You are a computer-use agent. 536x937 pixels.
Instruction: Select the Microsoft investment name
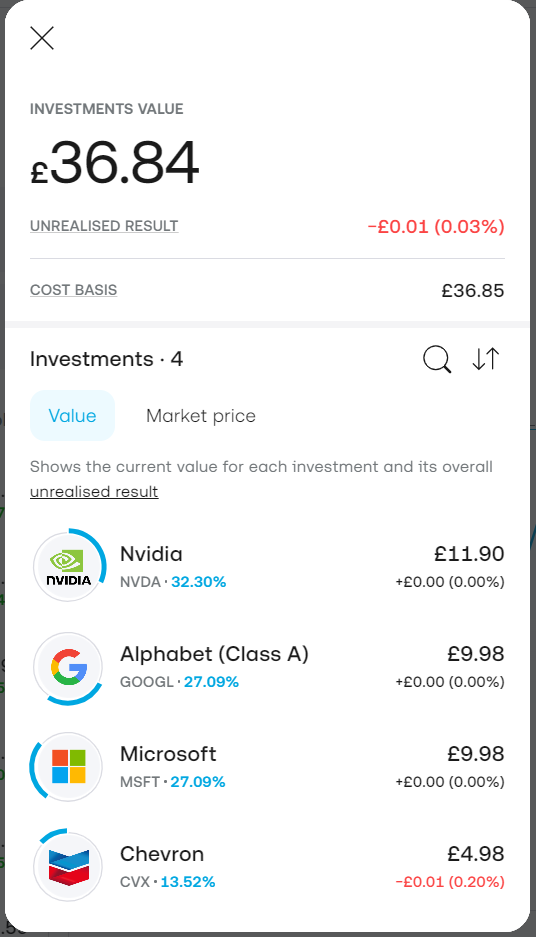pyautogui.click(x=168, y=754)
